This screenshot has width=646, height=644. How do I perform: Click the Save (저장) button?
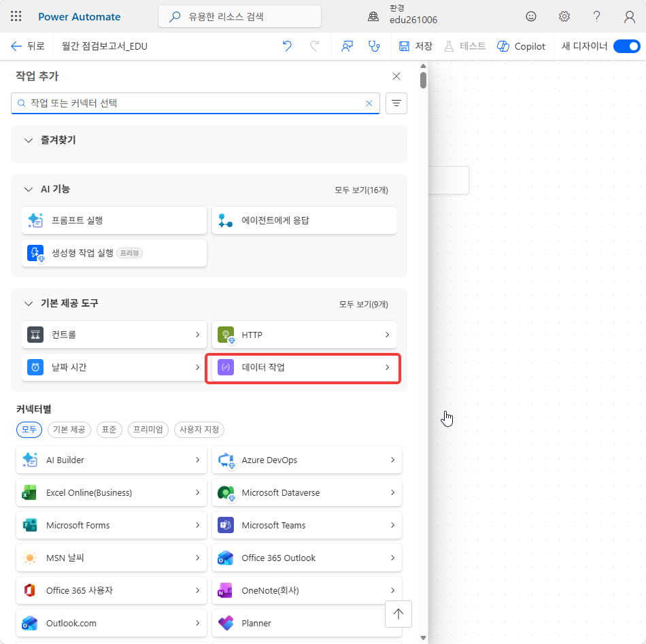tap(415, 46)
